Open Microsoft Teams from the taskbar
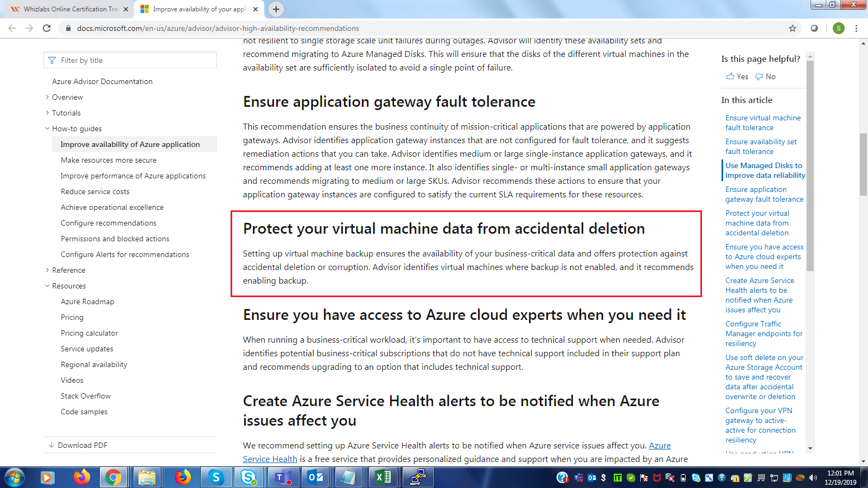868x488 pixels. 283,477
